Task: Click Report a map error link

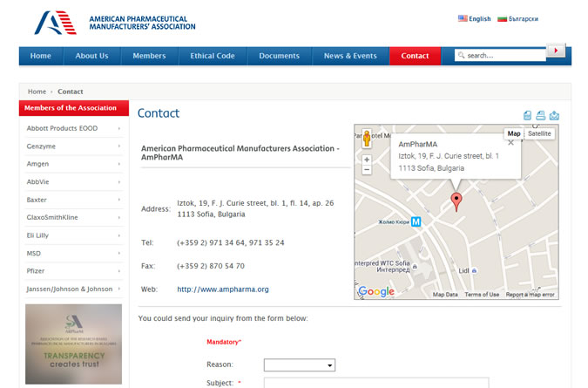Action: pyautogui.click(x=530, y=295)
